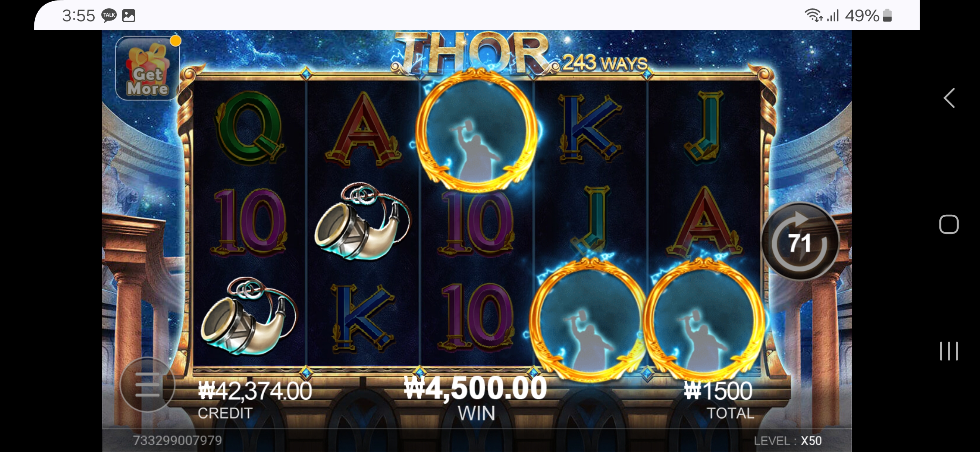Screen dimensions: 980x452
Task: Tap the battery icon in status bar
Action: pos(887,16)
